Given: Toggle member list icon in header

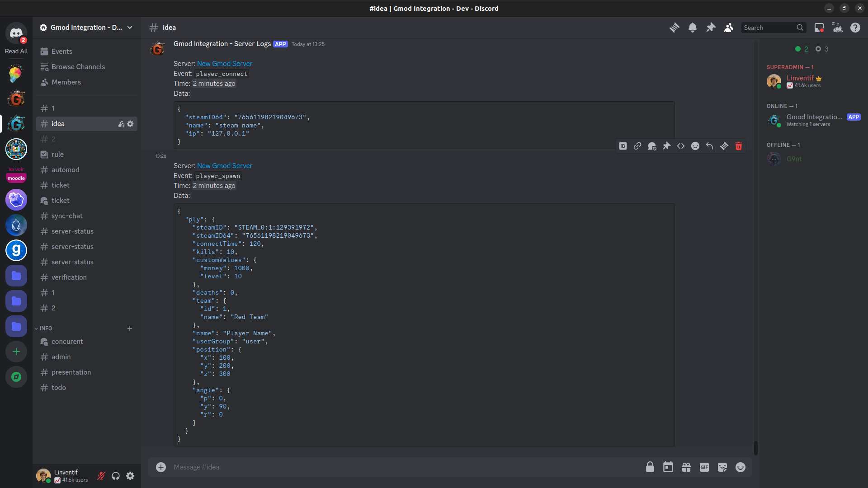Looking at the screenshot, I should pos(729,28).
